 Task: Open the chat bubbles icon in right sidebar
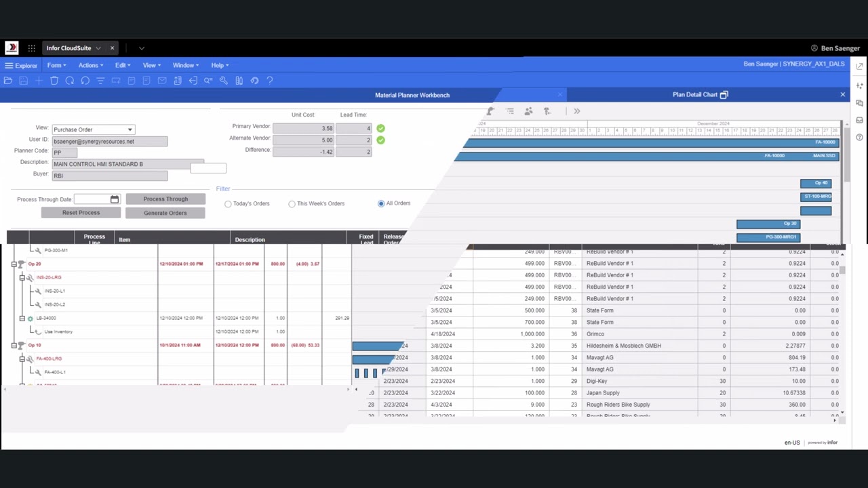(x=859, y=103)
